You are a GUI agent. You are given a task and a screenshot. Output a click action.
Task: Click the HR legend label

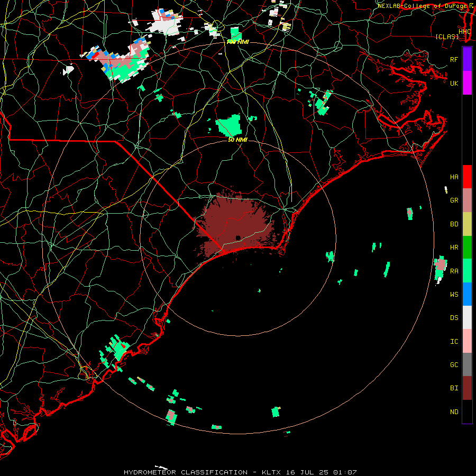click(454, 248)
